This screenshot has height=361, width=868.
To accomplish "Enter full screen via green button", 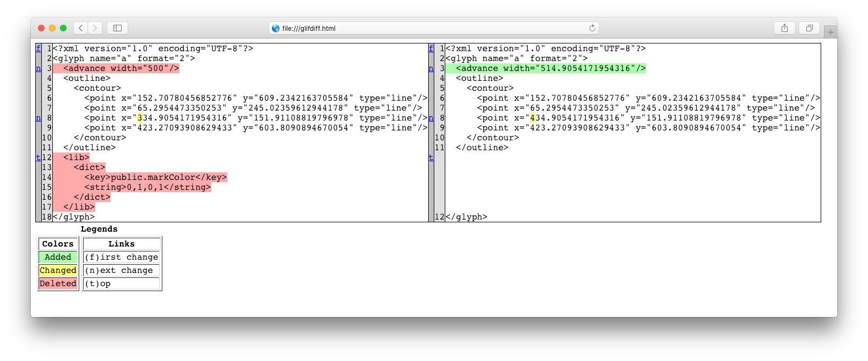I will 63,28.
